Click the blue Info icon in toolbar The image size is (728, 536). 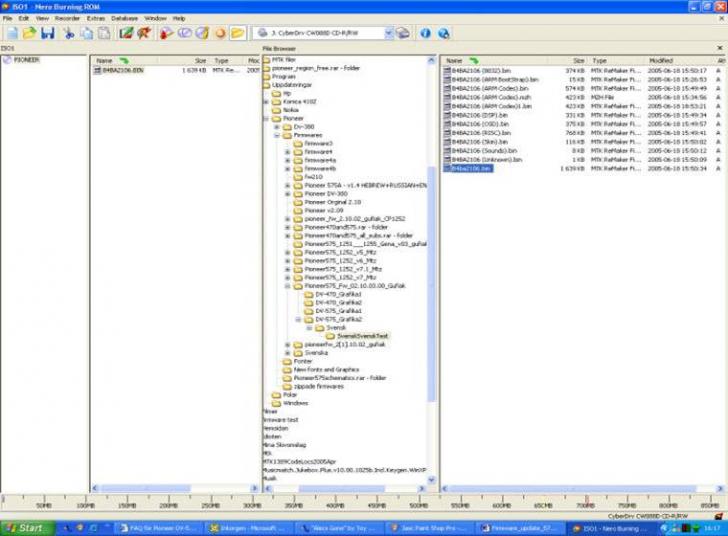pos(425,33)
